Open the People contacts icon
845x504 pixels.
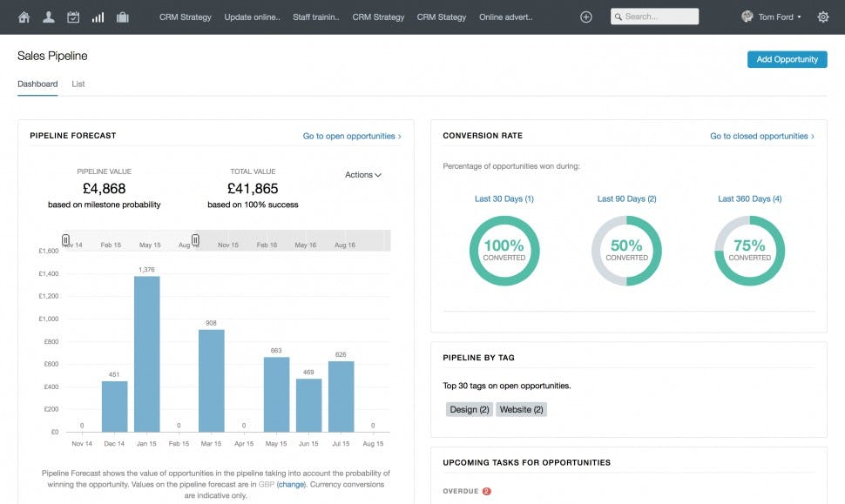[49, 17]
